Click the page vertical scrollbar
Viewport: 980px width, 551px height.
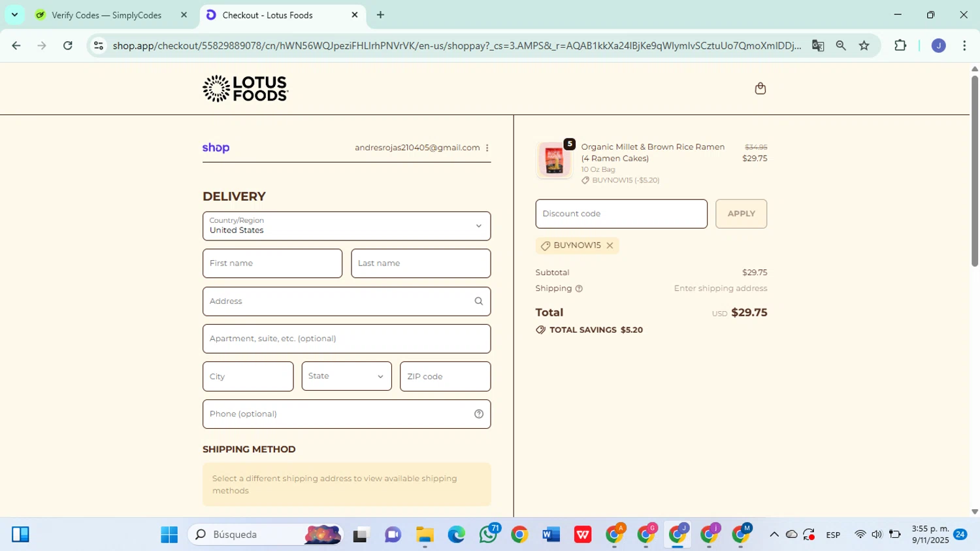click(x=975, y=171)
